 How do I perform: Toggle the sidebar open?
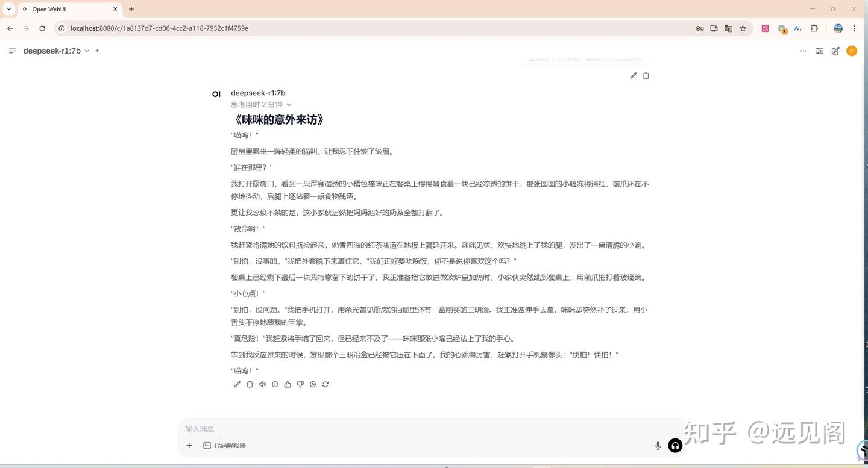[x=12, y=51]
